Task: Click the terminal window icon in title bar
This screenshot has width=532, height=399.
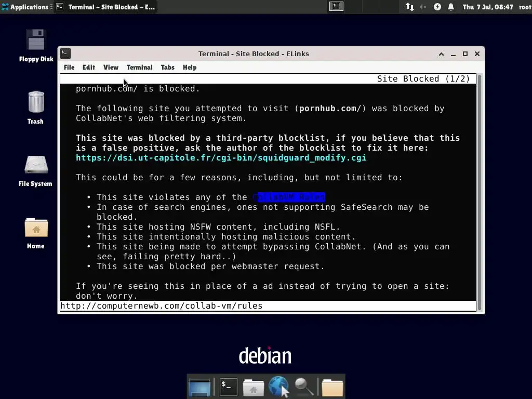Action: [65, 54]
